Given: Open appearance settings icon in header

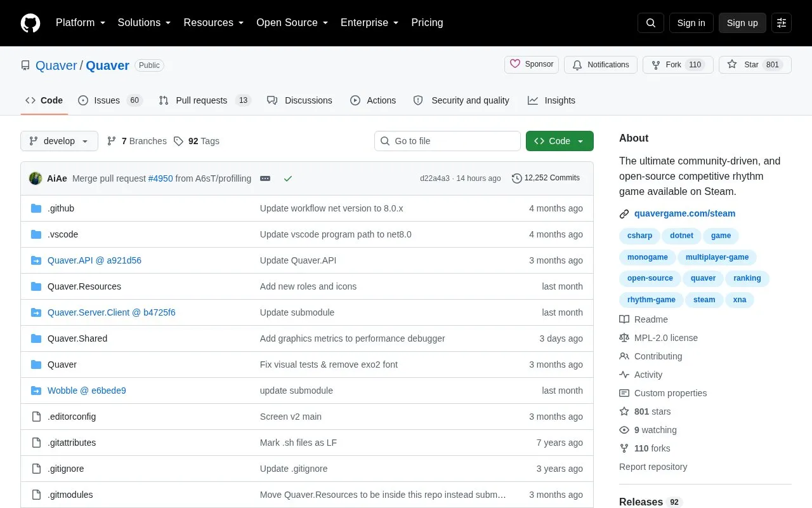Looking at the screenshot, I should [x=782, y=23].
